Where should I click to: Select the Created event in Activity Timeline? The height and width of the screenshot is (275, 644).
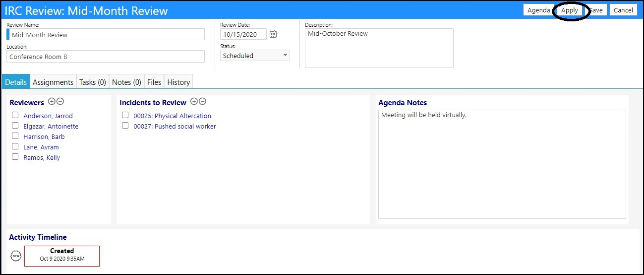pyautogui.click(x=62, y=256)
